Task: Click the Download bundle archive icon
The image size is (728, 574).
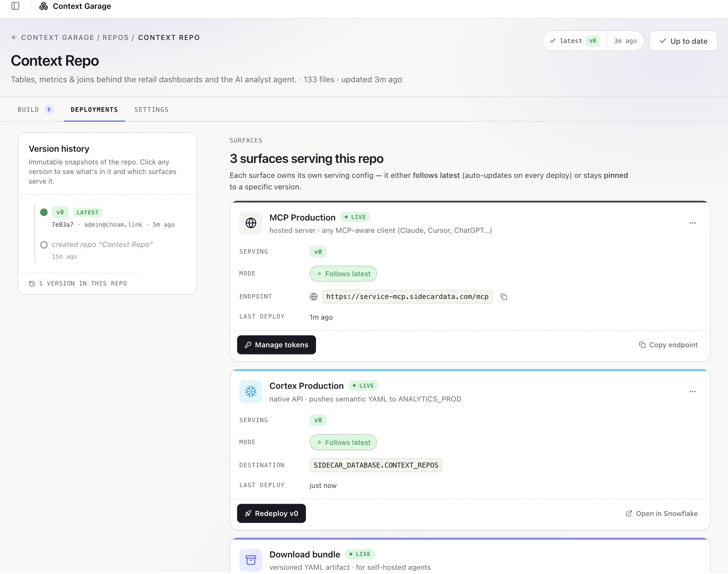Action: pos(251,560)
